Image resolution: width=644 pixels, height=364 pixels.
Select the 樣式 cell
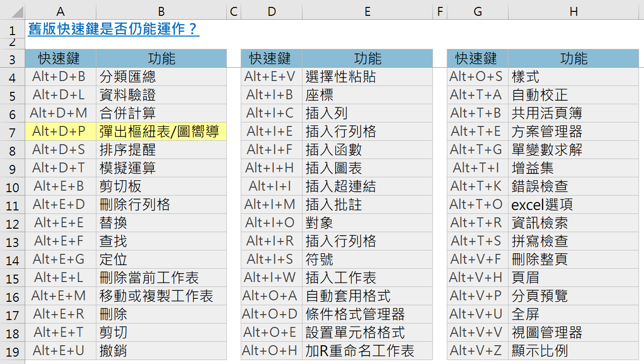point(573,77)
